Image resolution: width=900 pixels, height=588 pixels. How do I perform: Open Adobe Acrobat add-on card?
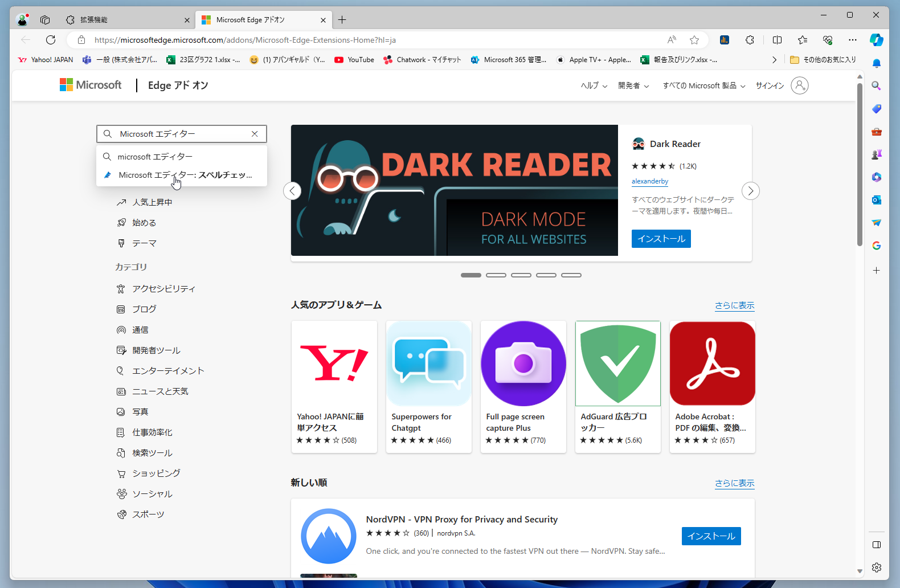pyautogui.click(x=713, y=387)
